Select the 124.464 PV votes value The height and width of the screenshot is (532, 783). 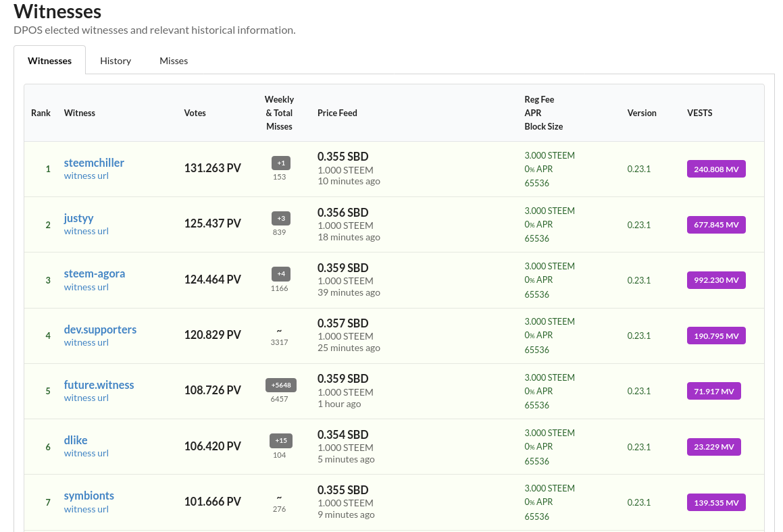(x=212, y=280)
